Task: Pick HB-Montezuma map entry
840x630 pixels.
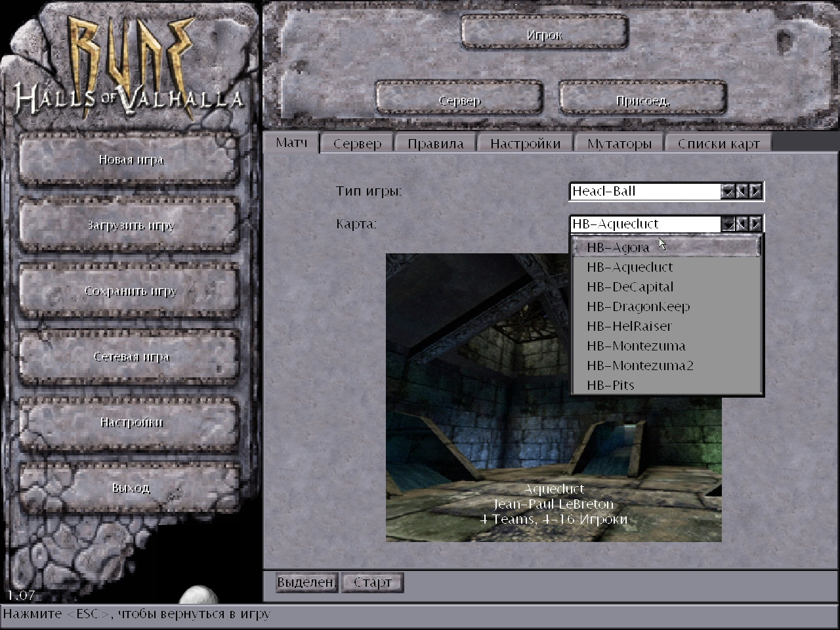Action: click(x=667, y=346)
